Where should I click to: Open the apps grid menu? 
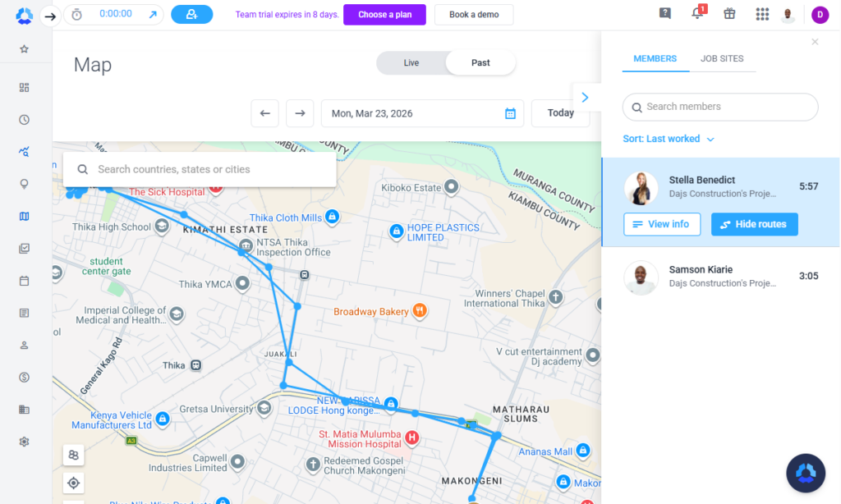tap(762, 14)
